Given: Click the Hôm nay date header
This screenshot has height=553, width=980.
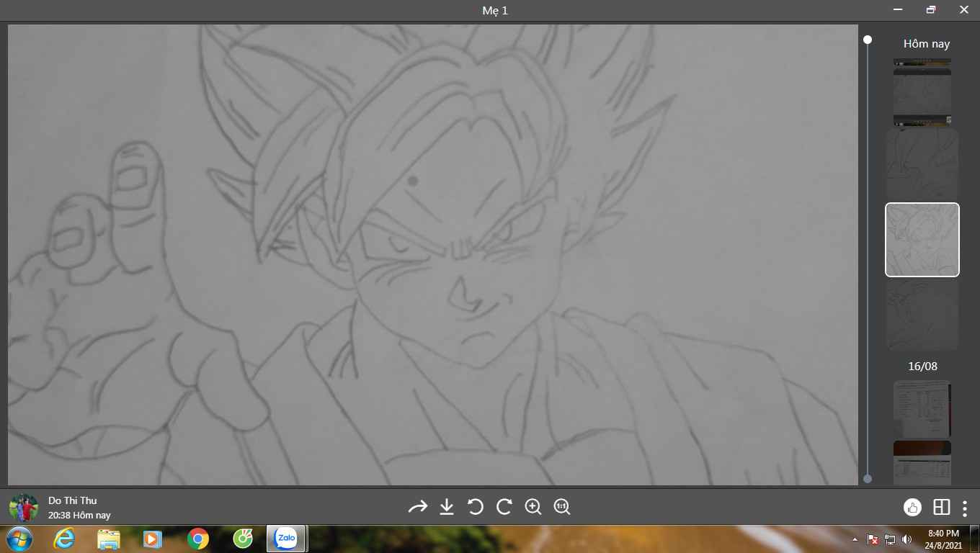Looking at the screenshot, I should [927, 43].
